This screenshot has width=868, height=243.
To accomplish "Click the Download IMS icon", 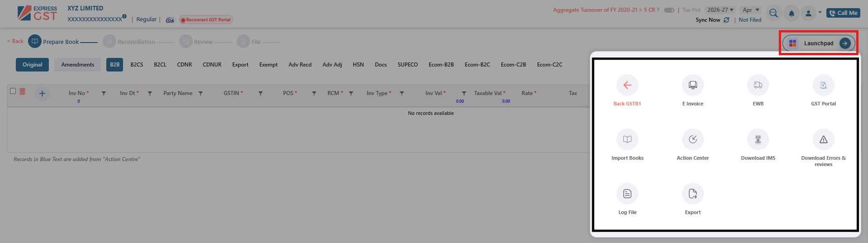I will [758, 139].
